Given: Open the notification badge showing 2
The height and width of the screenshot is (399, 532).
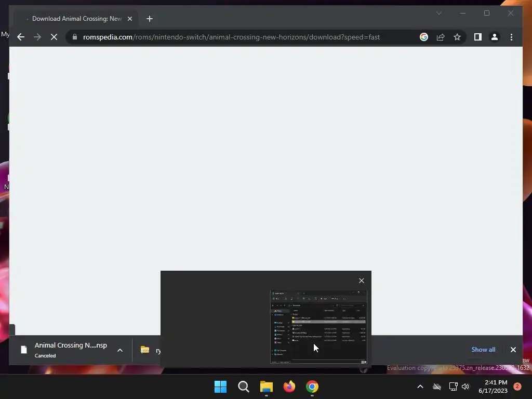Looking at the screenshot, I should [517, 387].
